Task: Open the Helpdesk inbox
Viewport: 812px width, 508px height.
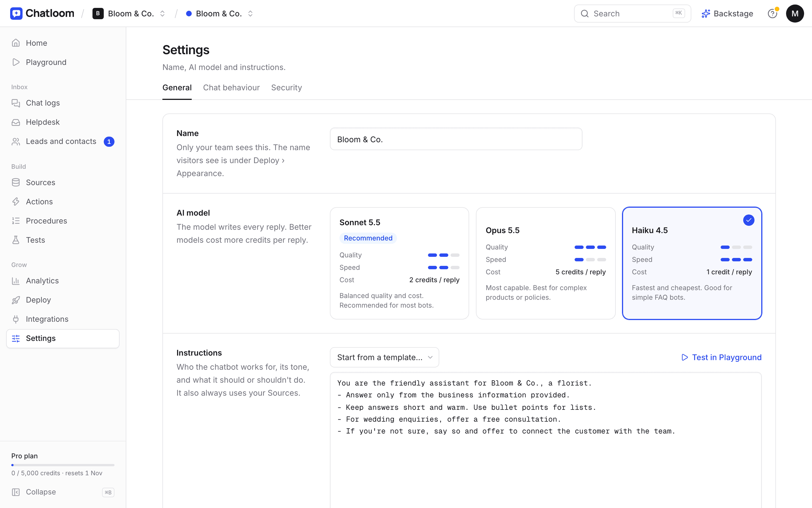Action: point(63,122)
